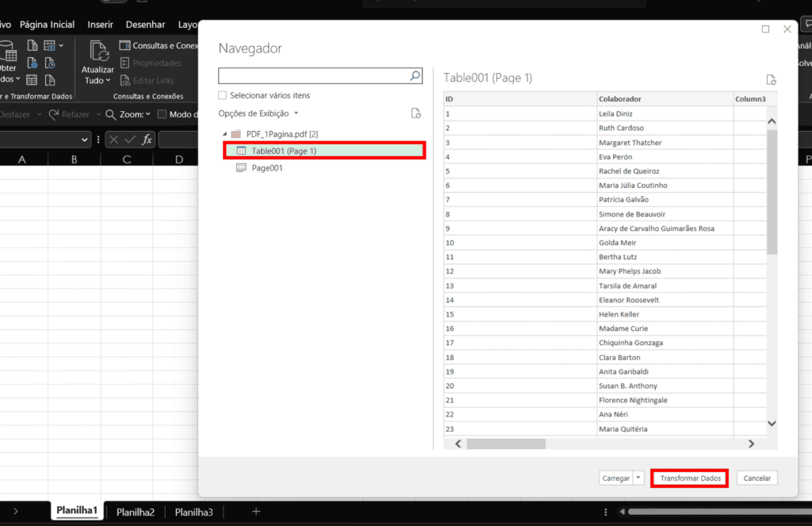812x526 pixels.
Task: Switch to the Inserir ribbon tab
Action: tap(100, 24)
